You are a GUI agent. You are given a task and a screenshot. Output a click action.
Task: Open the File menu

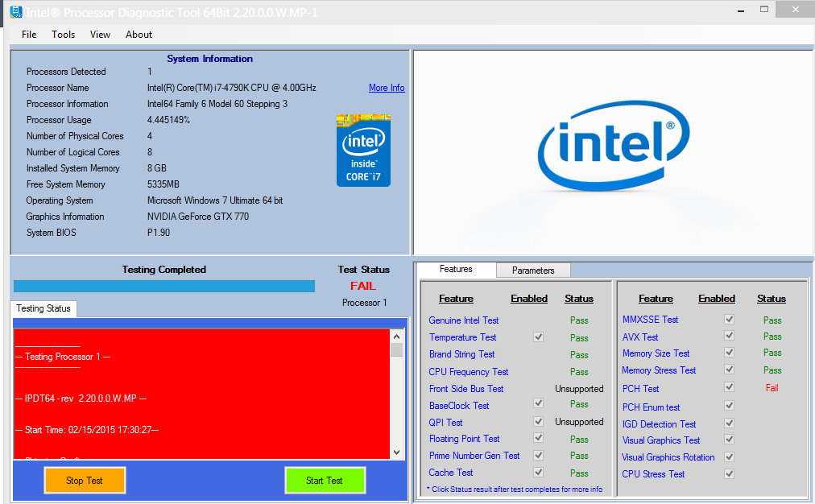pyautogui.click(x=29, y=35)
